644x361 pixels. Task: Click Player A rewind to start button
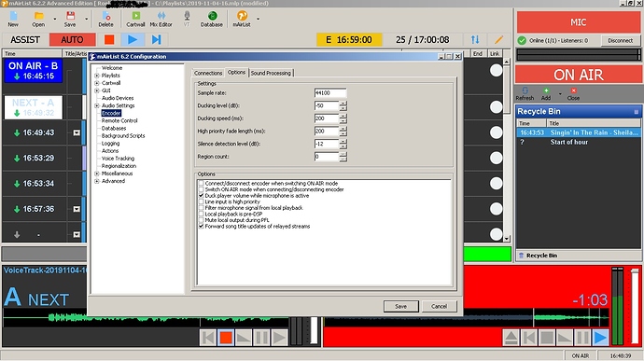pyautogui.click(x=208, y=338)
